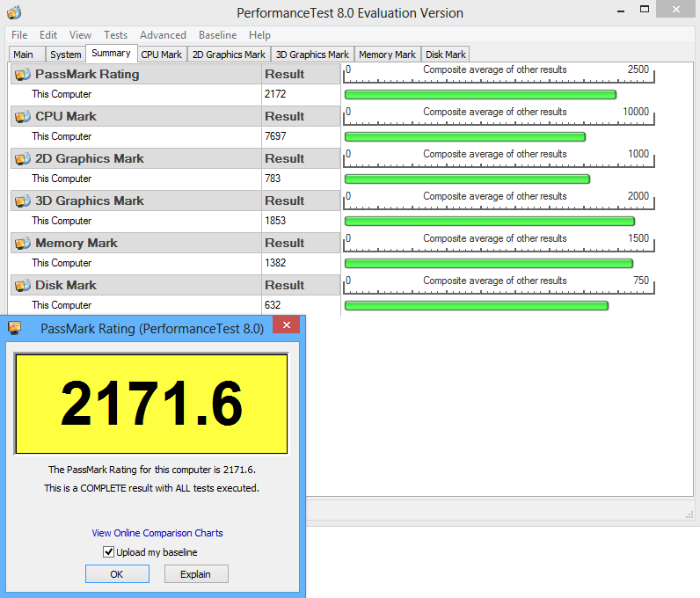Screen dimensions: 700x598
Task: Switch to the Memory Mark tab
Action: click(387, 55)
